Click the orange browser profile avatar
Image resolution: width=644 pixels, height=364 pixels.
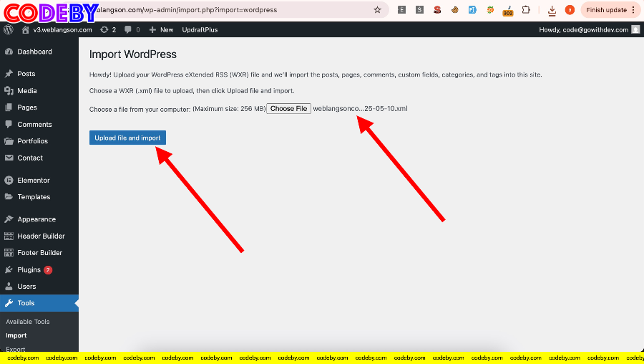coord(570,10)
